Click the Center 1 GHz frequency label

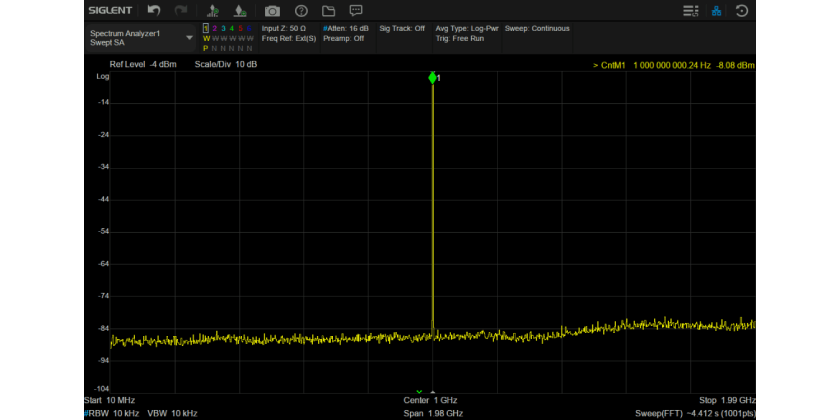[432, 400]
